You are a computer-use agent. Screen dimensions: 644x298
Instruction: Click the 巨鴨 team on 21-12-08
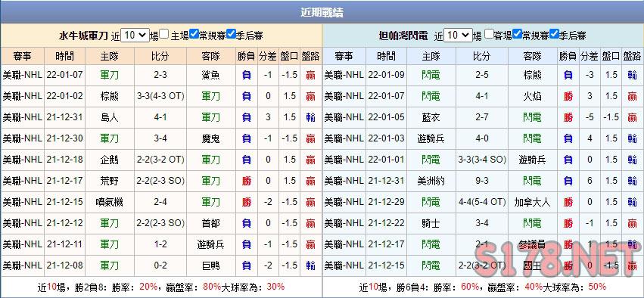click(211, 265)
